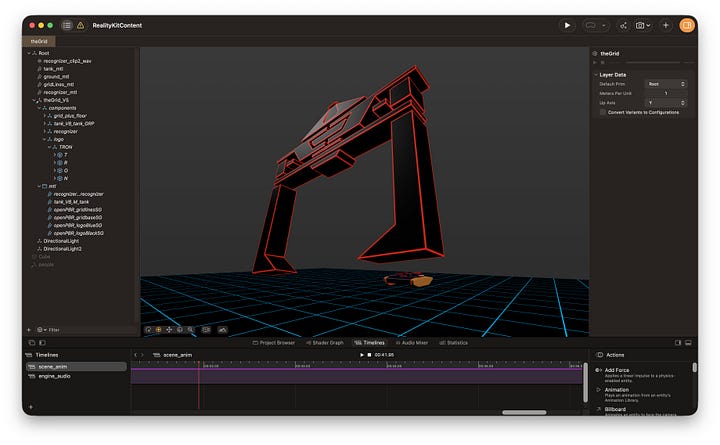Select openPBR_logoBlueSG material
This screenshot has height=445, width=720.
(78, 225)
